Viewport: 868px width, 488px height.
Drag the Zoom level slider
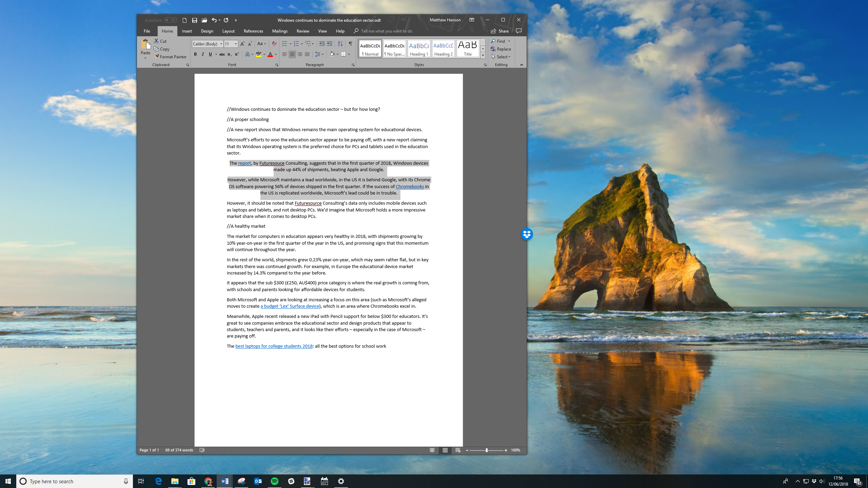[487, 450]
